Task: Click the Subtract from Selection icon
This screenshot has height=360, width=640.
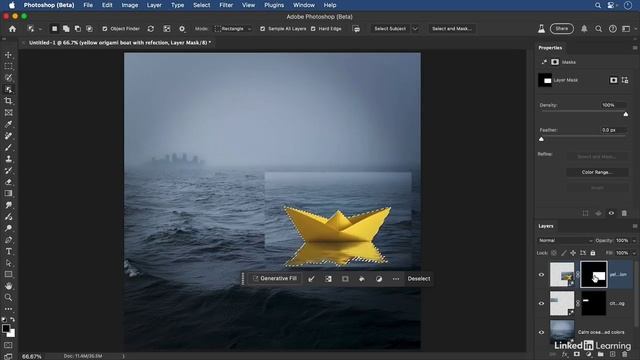Action: click(78, 29)
